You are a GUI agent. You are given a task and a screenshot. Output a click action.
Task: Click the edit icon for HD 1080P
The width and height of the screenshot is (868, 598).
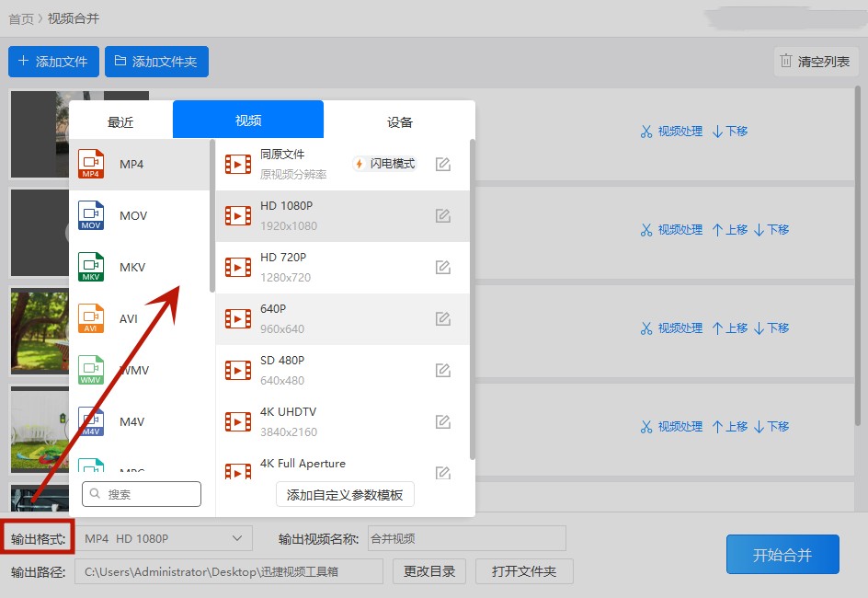coord(442,216)
